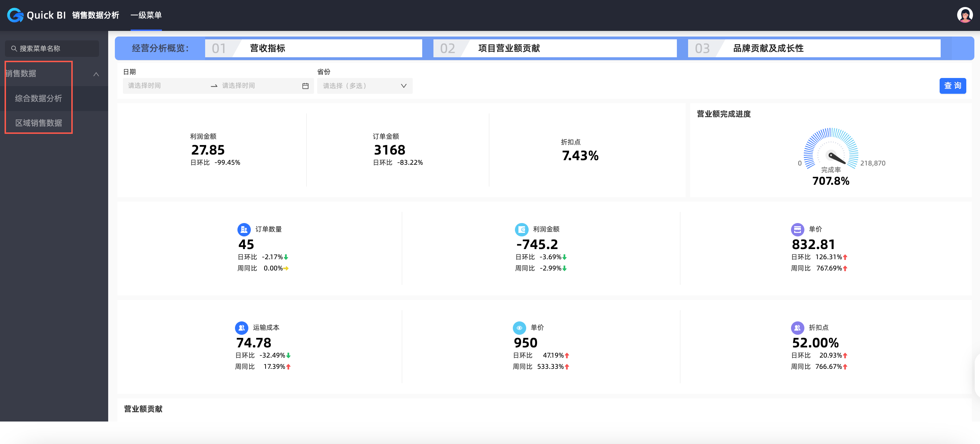The height and width of the screenshot is (444, 980).
Task: Click the 利润金额 wallet icon
Action: point(521,229)
